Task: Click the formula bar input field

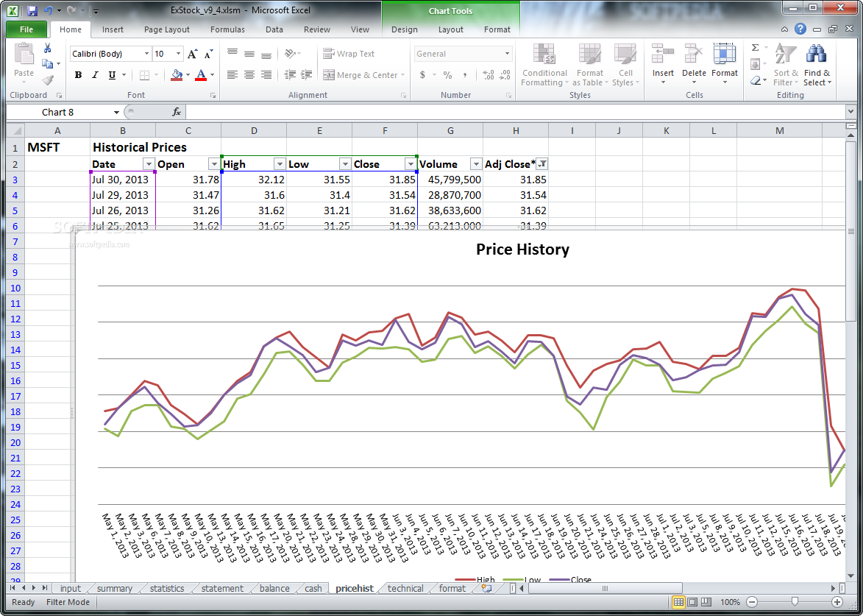Action: pyautogui.click(x=515, y=113)
